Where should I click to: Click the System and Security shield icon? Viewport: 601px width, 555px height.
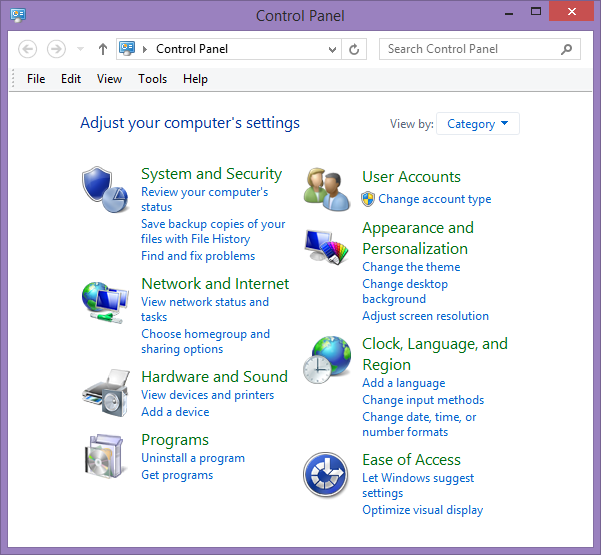[105, 190]
